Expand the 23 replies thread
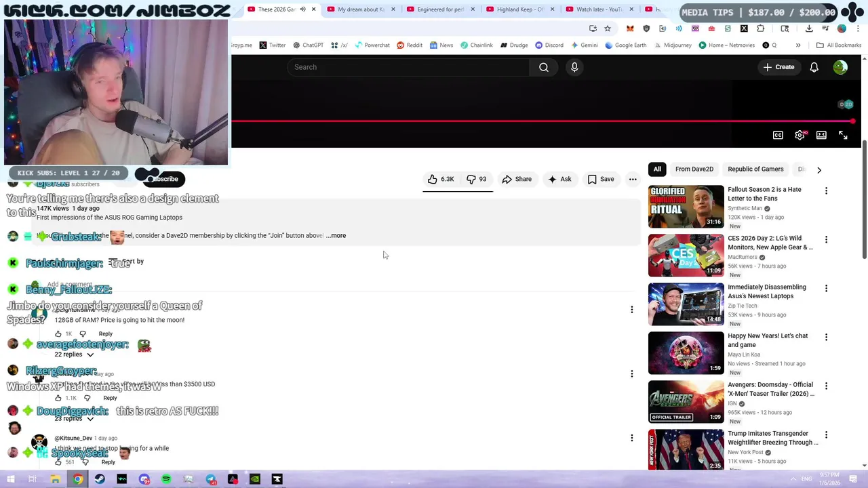The width and height of the screenshot is (868, 488). coord(74,419)
